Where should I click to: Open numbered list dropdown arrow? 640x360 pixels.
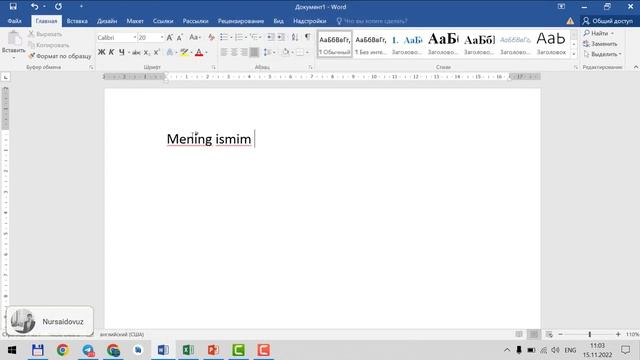point(246,38)
